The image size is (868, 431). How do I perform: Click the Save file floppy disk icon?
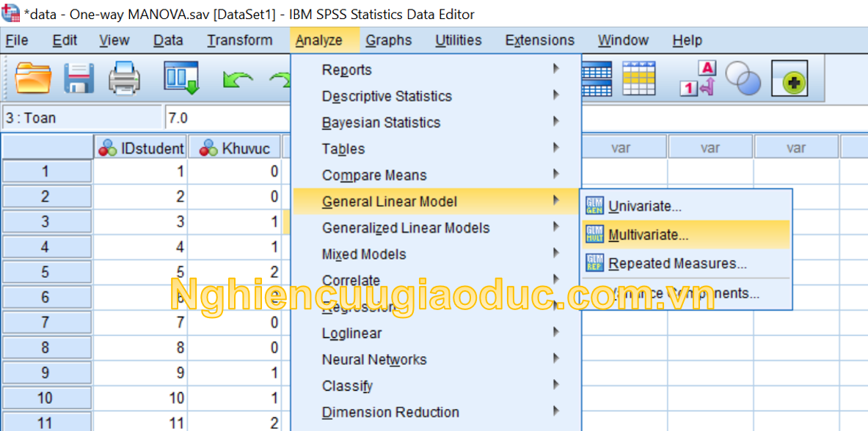coord(79,78)
